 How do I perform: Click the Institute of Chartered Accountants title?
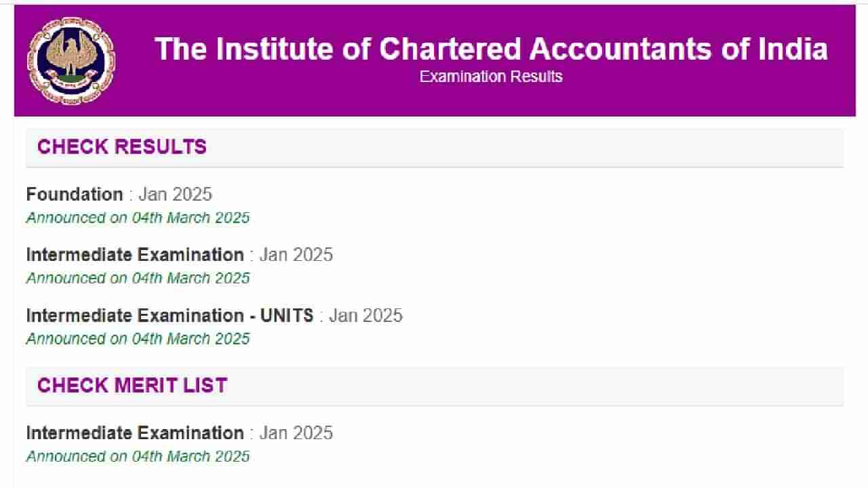coord(491,49)
